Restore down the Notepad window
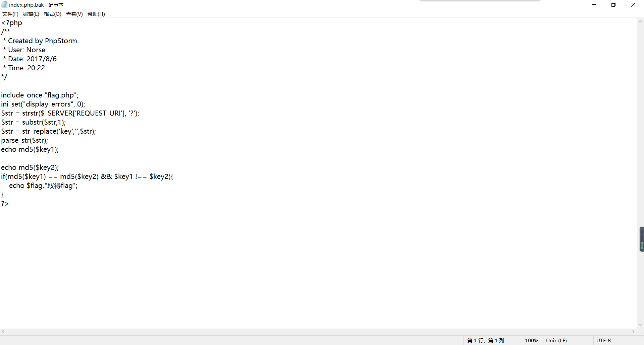 [613, 5]
